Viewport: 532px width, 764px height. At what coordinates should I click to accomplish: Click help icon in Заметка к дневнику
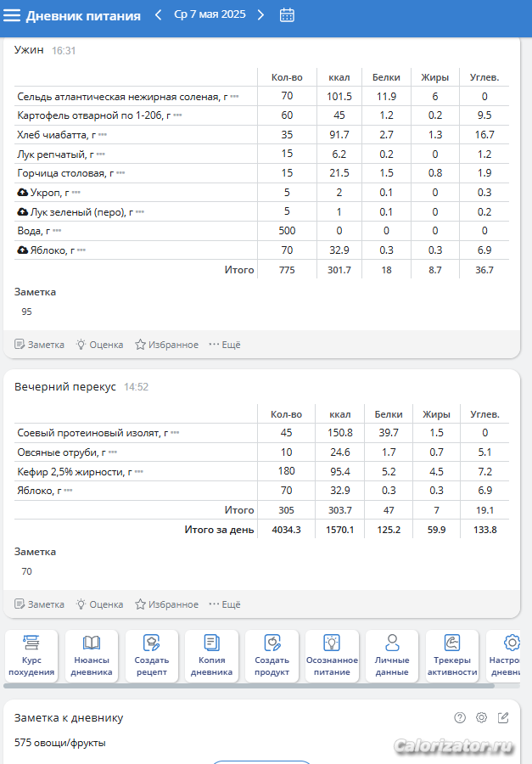460,717
